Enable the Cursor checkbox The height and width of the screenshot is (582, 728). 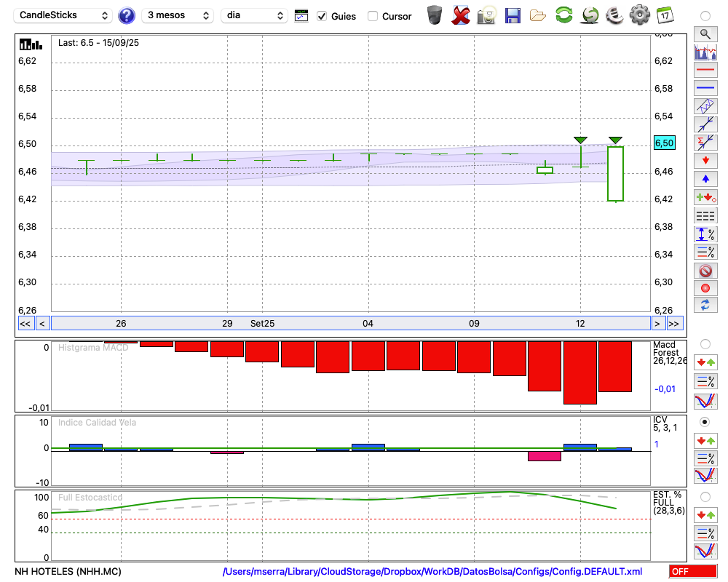pyautogui.click(x=373, y=16)
